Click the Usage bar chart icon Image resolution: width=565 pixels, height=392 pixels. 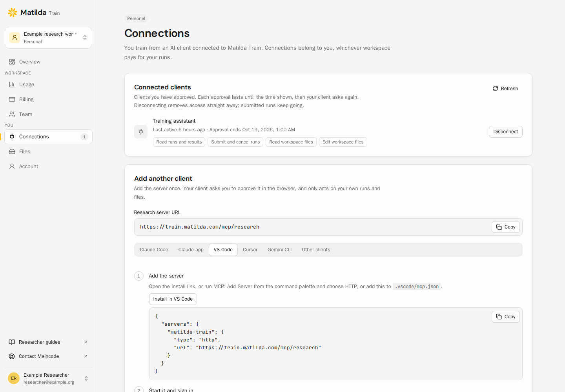pos(12,84)
